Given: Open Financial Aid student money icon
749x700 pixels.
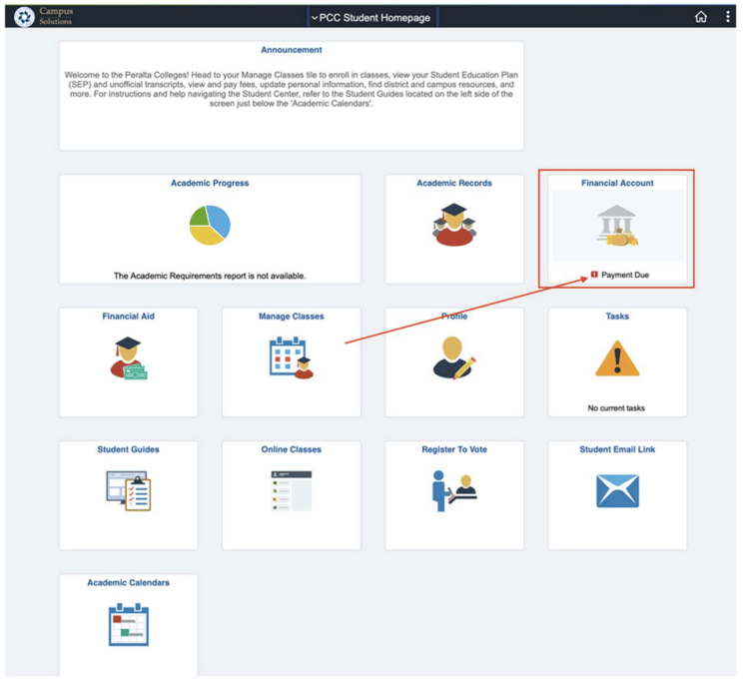Looking at the screenshot, I should click(128, 358).
